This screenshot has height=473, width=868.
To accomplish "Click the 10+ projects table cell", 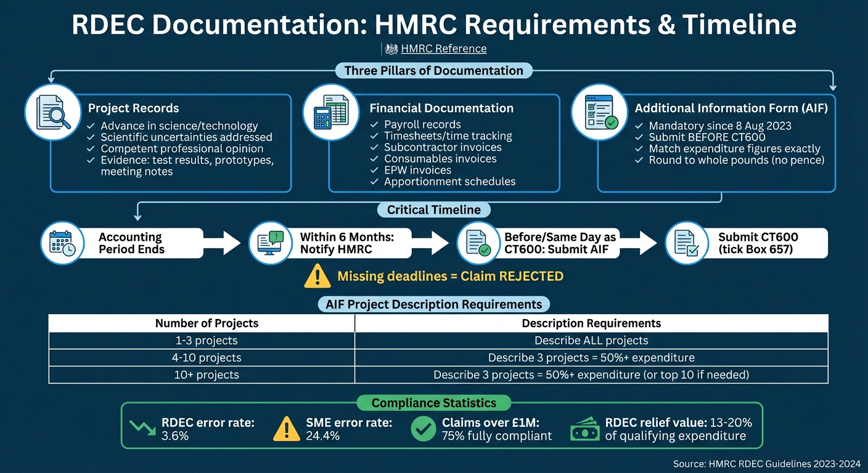I will (202, 374).
